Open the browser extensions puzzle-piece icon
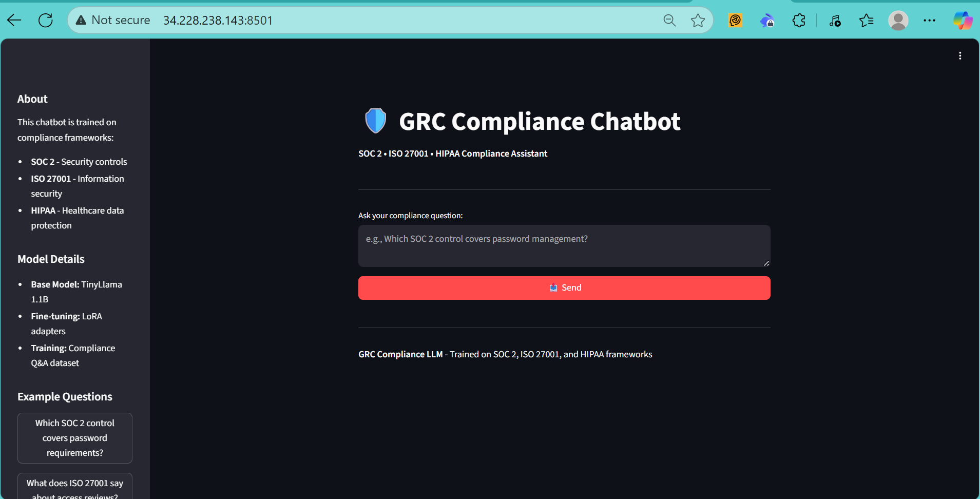The image size is (980, 499). [799, 20]
